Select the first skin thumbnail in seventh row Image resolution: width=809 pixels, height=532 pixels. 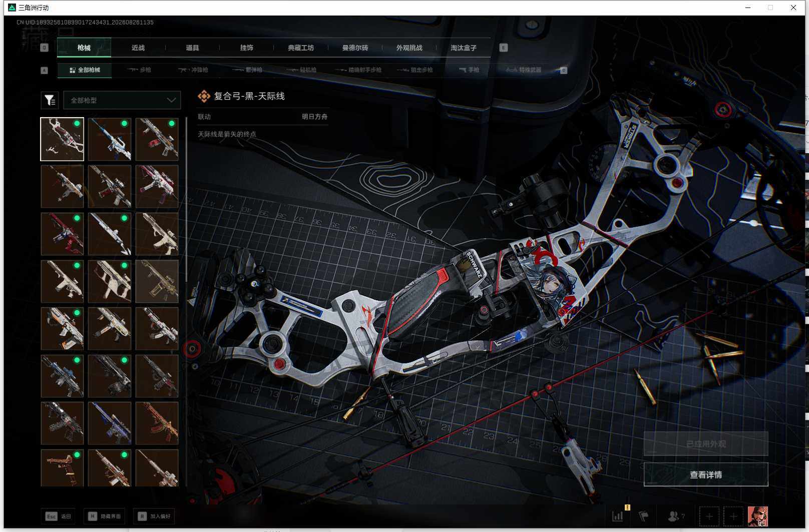click(62, 423)
